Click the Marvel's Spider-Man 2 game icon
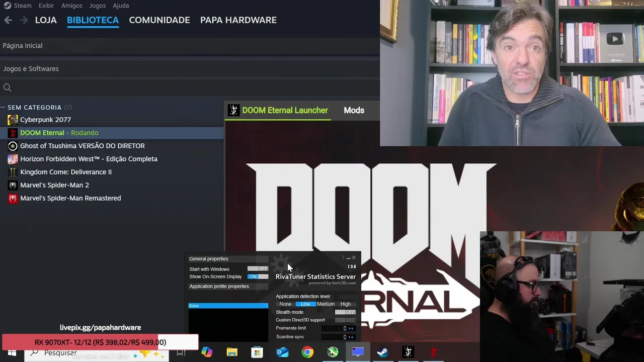The width and height of the screenshot is (644, 362). (13, 185)
